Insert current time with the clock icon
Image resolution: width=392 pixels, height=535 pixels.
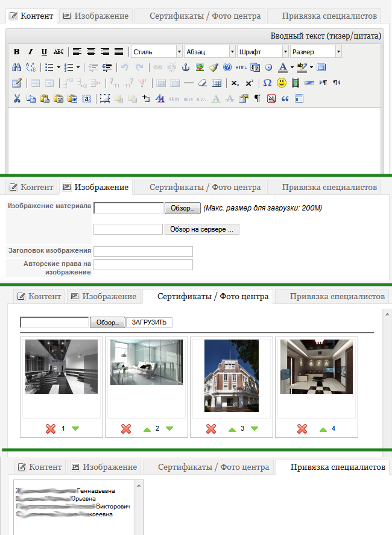point(269,67)
